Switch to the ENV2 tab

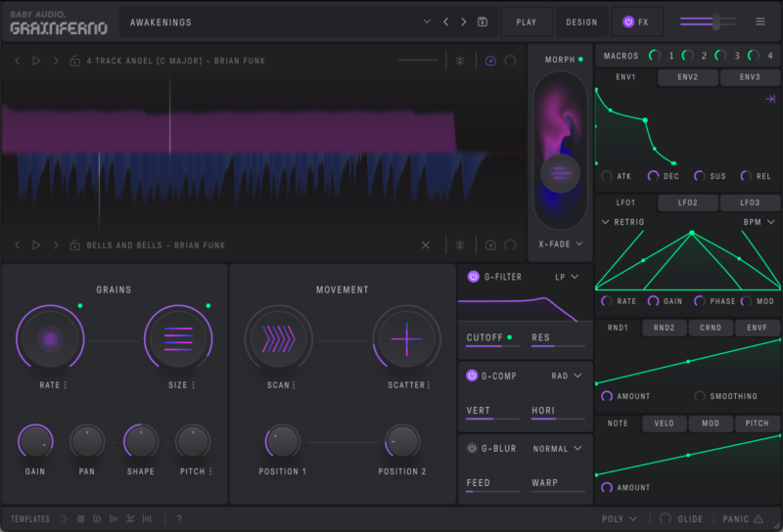[688, 77]
